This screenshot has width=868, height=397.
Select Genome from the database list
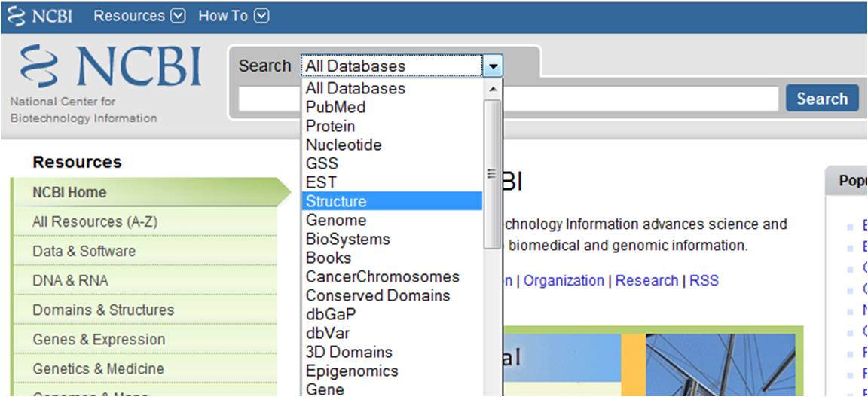tap(393, 221)
